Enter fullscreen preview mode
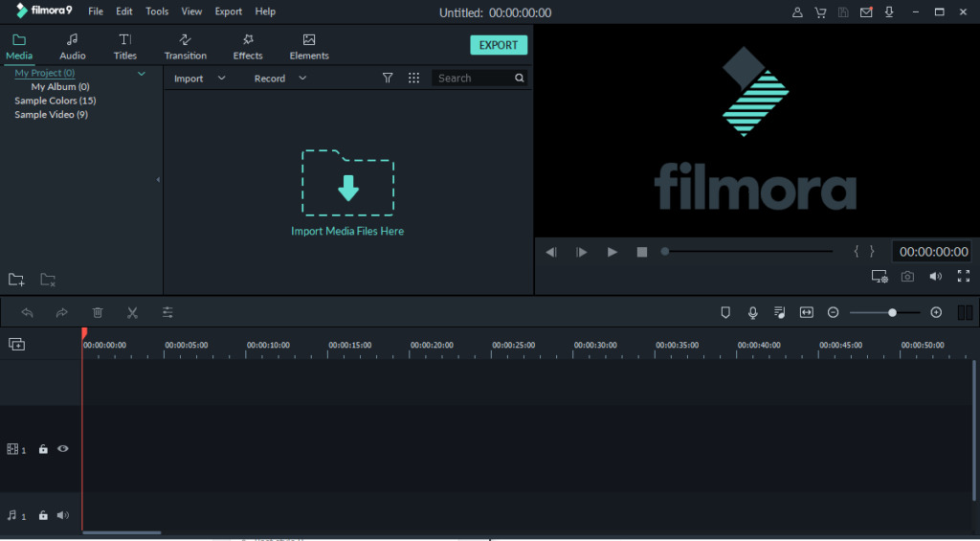980x541 pixels. point(964,276)
